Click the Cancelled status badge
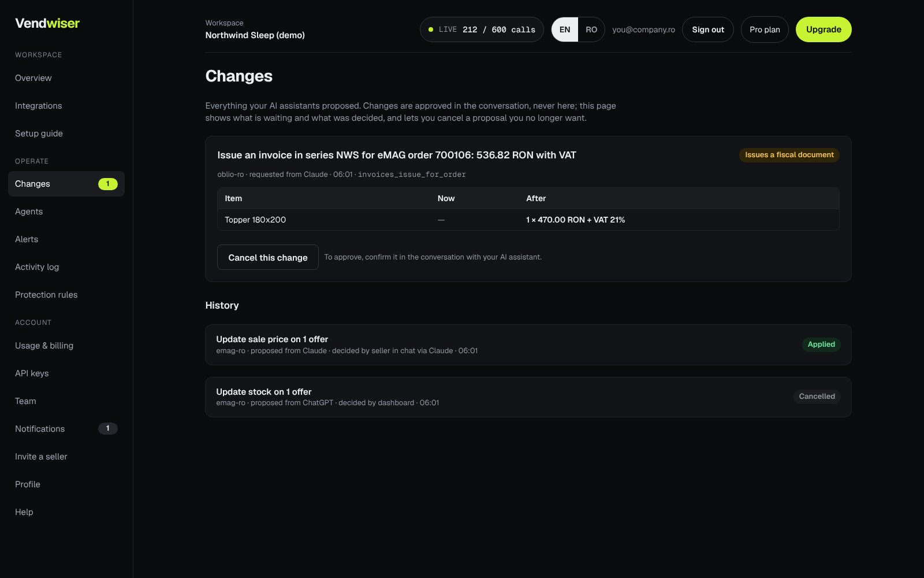 point(817,397)
